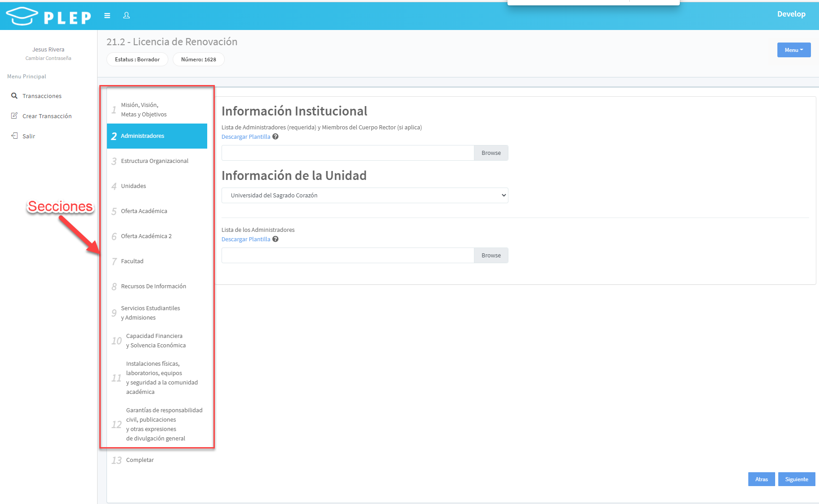Click the Siguiente button
The width and height of the screenshot is (819, 504).
(x=797, y=479)
